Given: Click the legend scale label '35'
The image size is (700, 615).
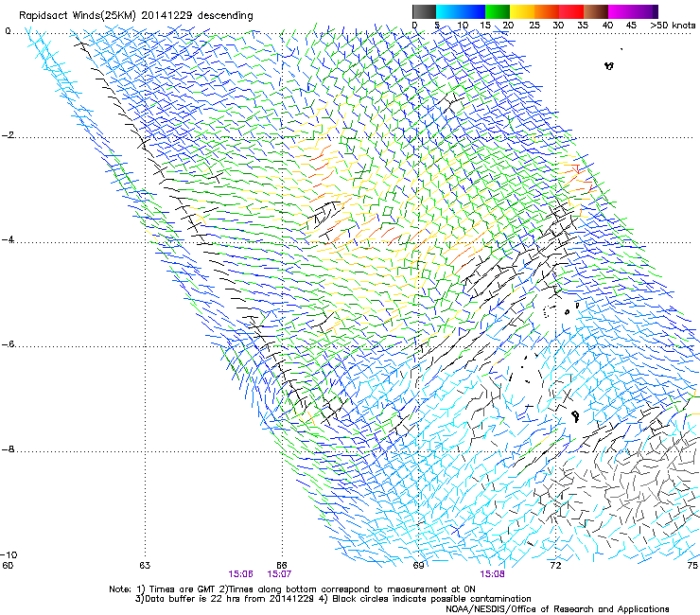Looking at the screenshot, I should pos(583,26).
